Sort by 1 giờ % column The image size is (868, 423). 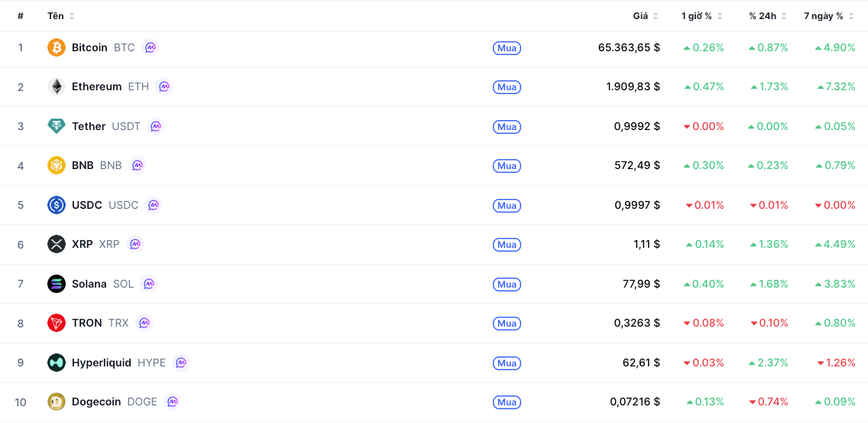pyautogui.click(x=702, y=16)
